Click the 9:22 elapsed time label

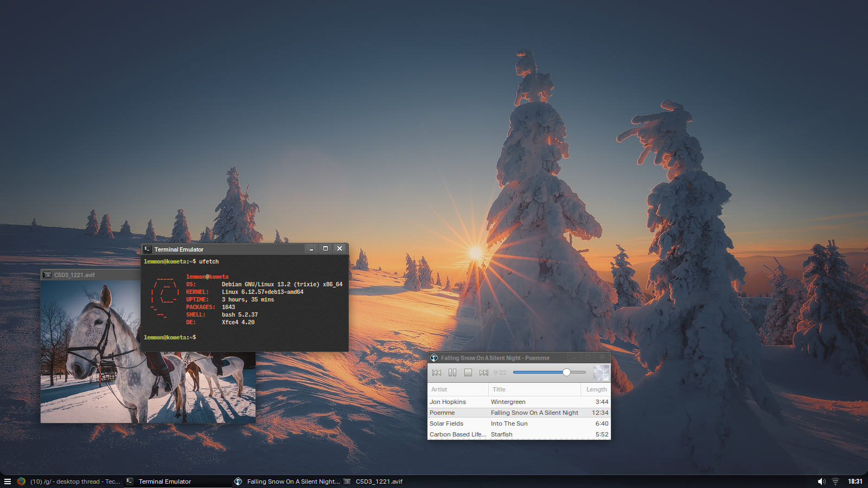click(500, 373)
